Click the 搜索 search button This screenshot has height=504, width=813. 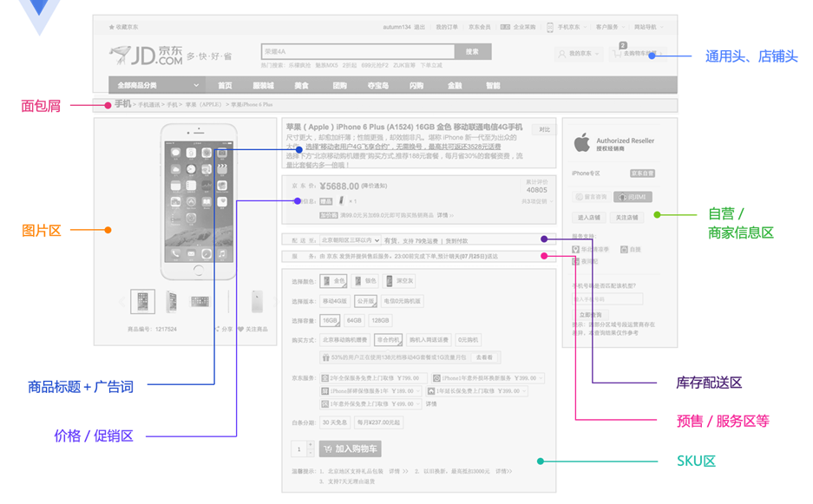click(472, 51)
